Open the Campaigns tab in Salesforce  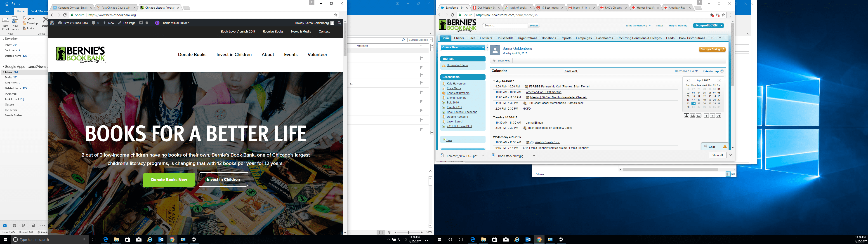tap(584, 38)
